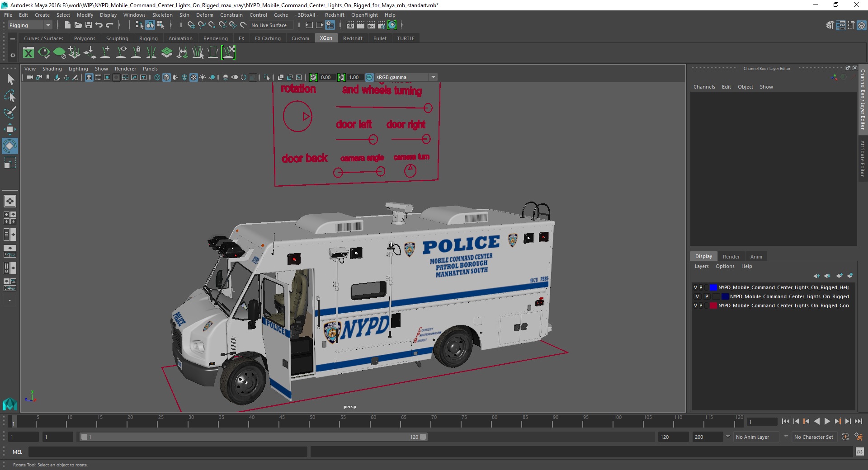Open Options menu in Layer Editor

(x=725, y=266)
